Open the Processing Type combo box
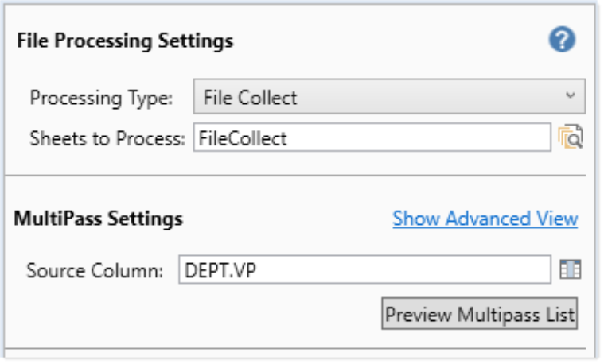604x364 pixels. click(389, 97)
